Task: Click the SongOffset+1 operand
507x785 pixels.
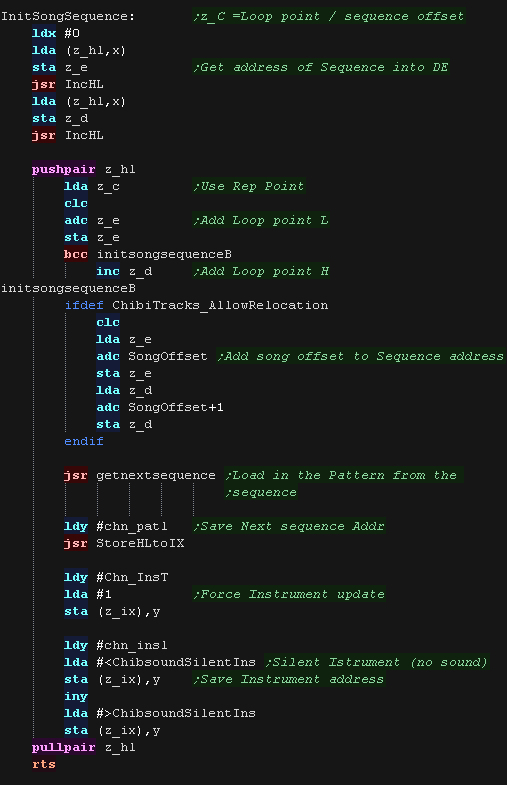Action: pyautogui.click(x=176, y=407)
